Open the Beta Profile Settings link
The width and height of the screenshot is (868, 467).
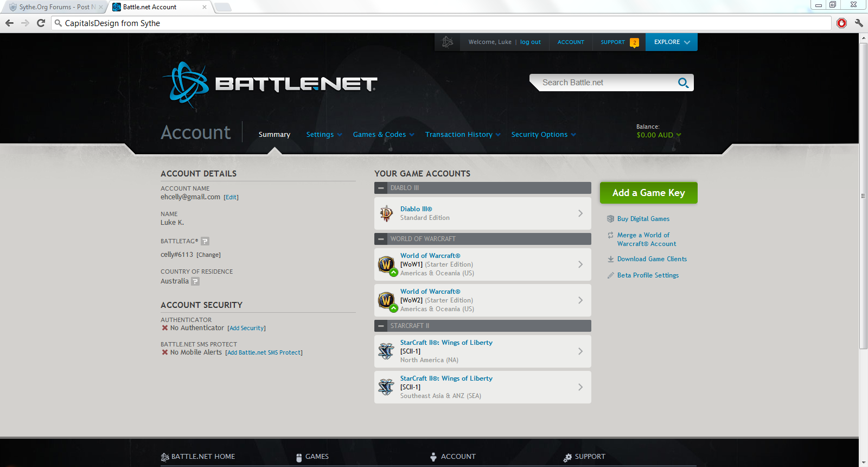point(648,275)
